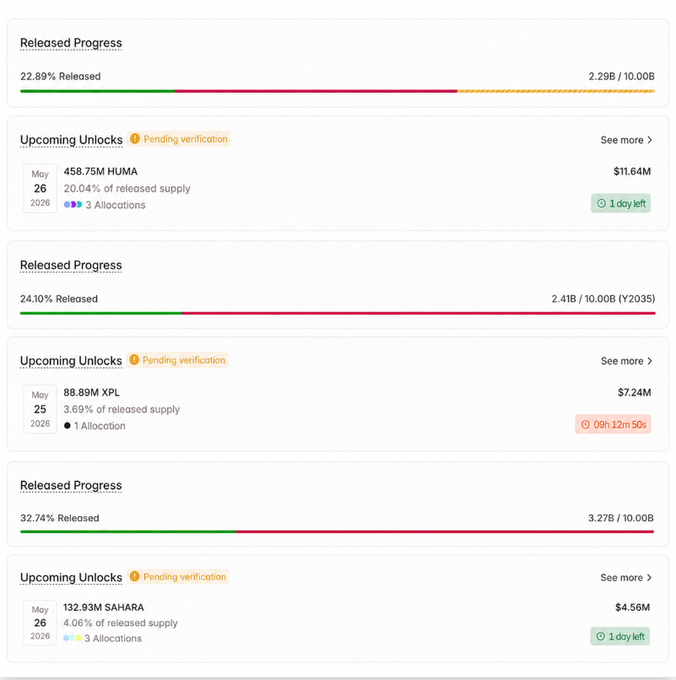Click clock icon in 09h 12m countdown badge
Viewport: 676px width, 680px height.
(585, 425)
